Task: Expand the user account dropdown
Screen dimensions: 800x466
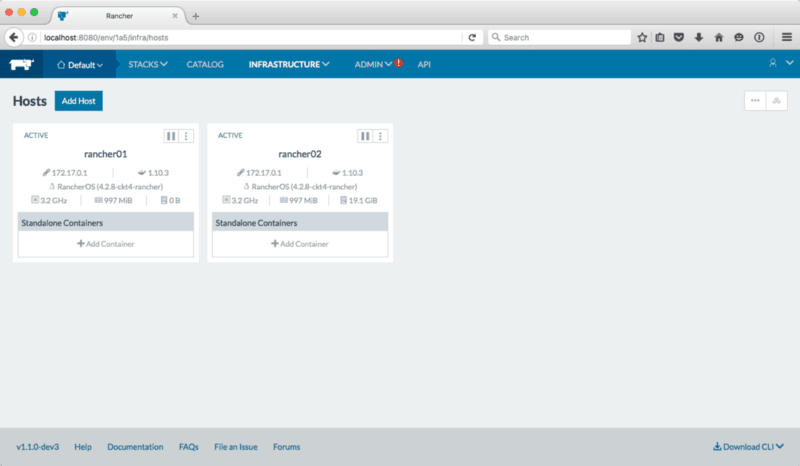Action: click(777, 64)
